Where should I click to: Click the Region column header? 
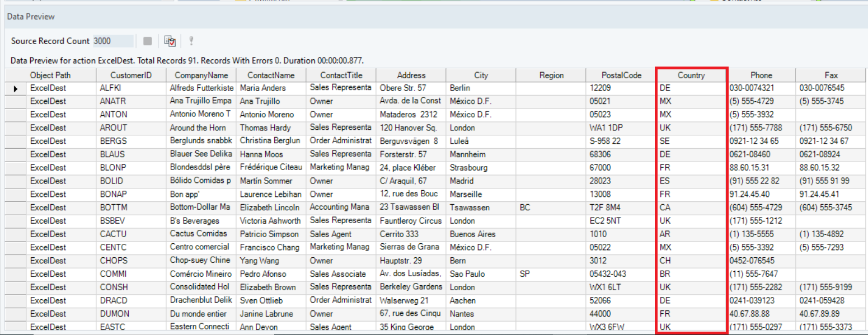[x=551, y=75]
